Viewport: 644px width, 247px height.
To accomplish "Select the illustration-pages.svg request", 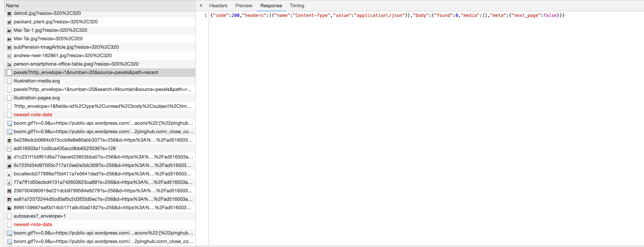I will pos(37,98).
